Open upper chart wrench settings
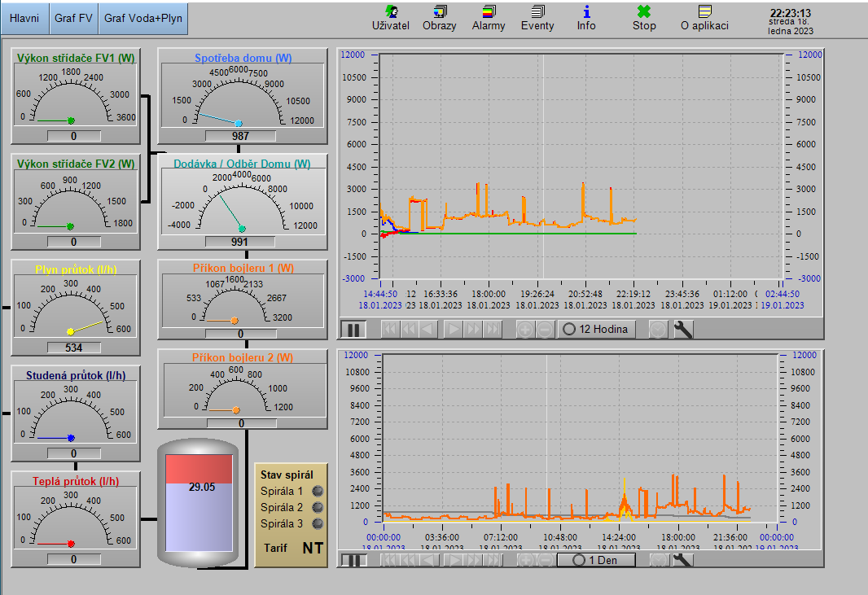Viewport: 868px width, 595px height. click(684, 329)
